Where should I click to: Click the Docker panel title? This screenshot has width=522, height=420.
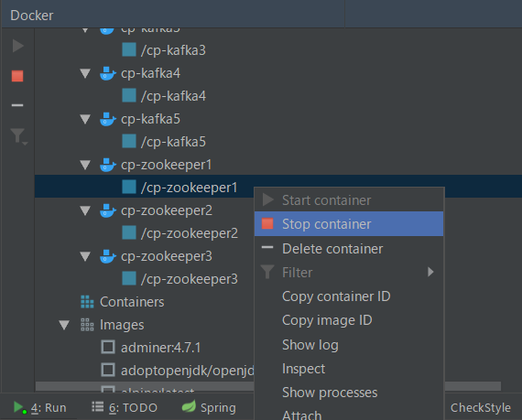[x=32, y=16]
